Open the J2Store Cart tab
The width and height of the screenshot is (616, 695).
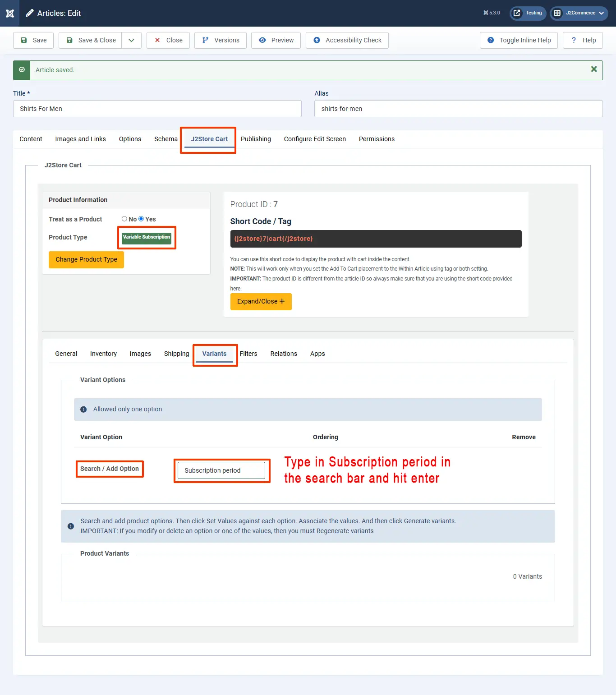[x=209, y=139]
